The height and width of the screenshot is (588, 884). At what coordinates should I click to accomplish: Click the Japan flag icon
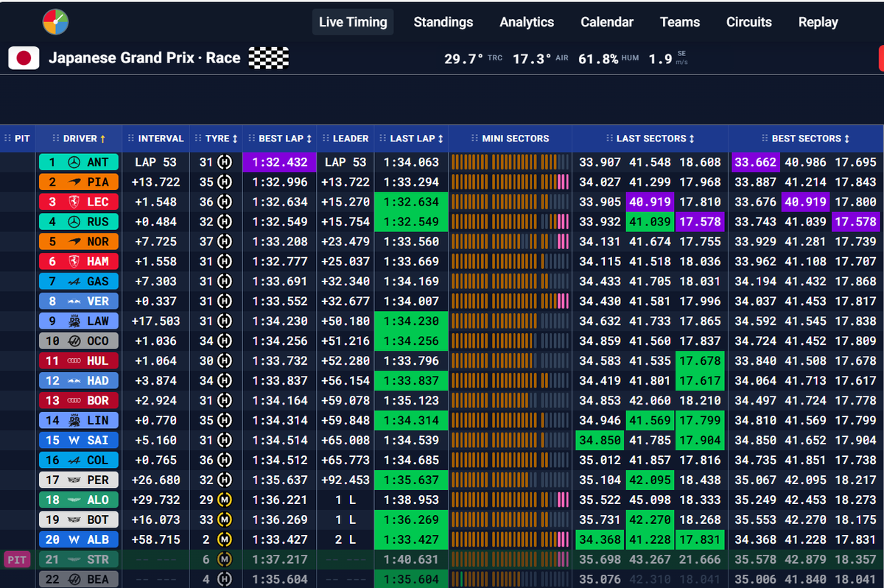pyautogui.click(x=24, y=58)
